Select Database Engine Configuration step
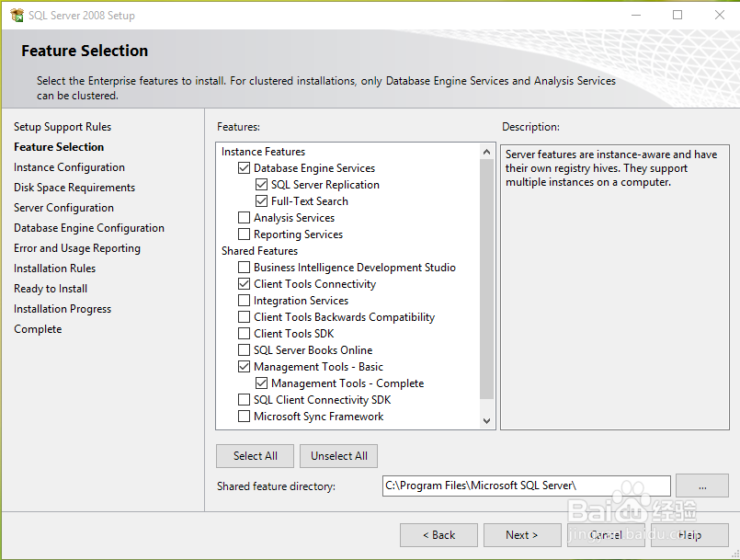The height and width of the screenshot is (560, 740). click(89, 228)
